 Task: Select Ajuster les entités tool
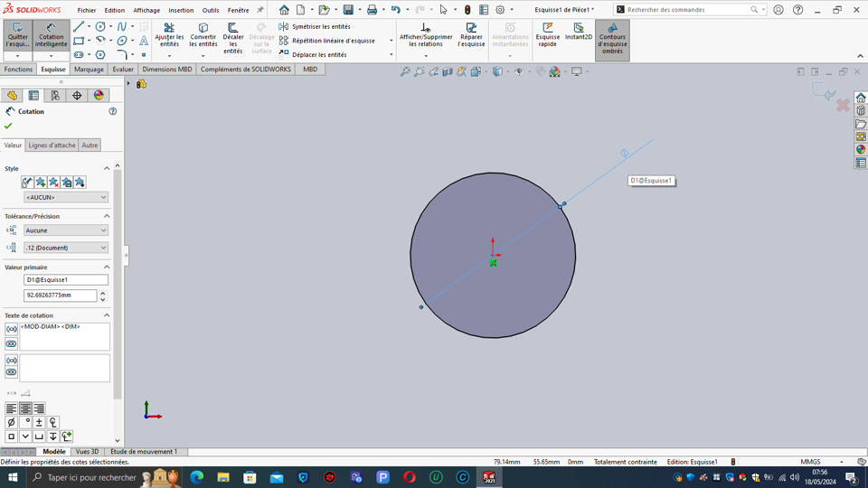(x=169, y=35)
